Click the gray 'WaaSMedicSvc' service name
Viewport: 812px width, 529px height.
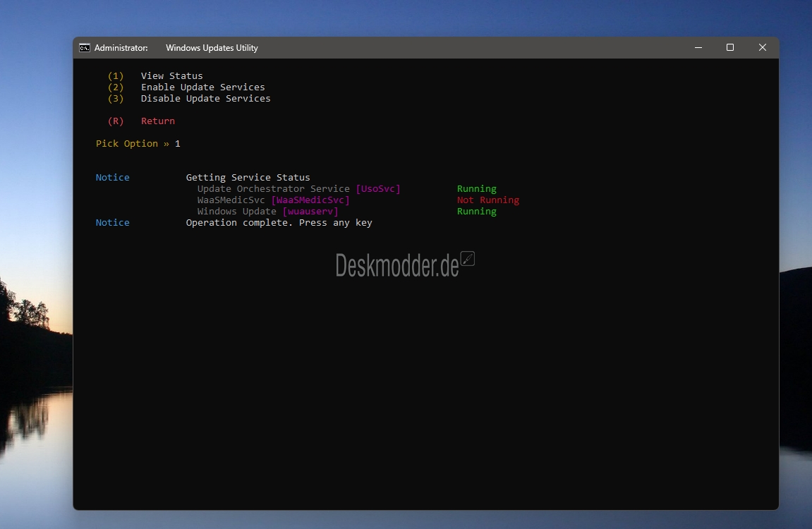(231, 200)
